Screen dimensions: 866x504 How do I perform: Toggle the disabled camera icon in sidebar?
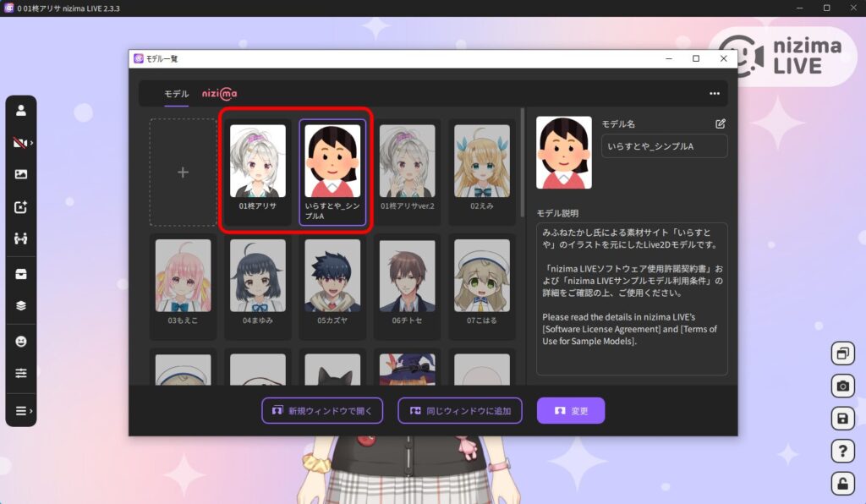[x=21, y=143]
